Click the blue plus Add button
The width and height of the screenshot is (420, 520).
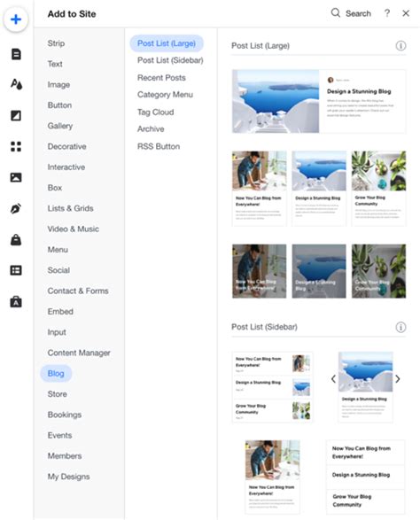(16, 19)
